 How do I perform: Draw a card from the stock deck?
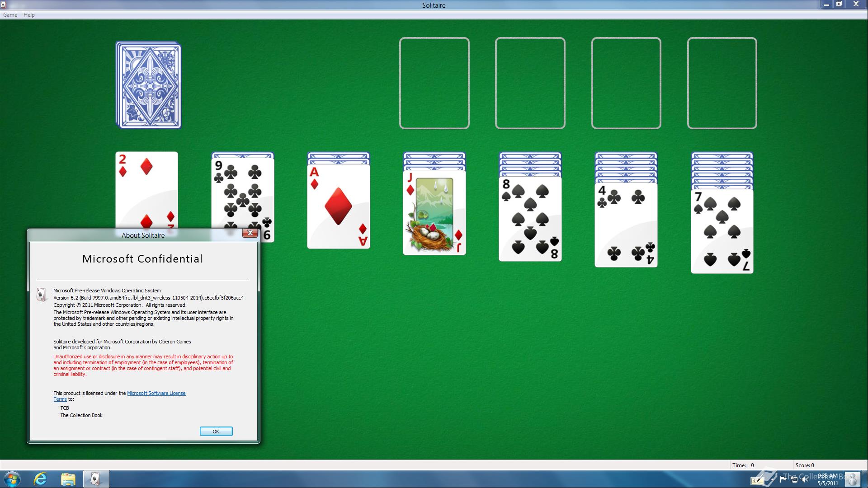pos(148,85)
